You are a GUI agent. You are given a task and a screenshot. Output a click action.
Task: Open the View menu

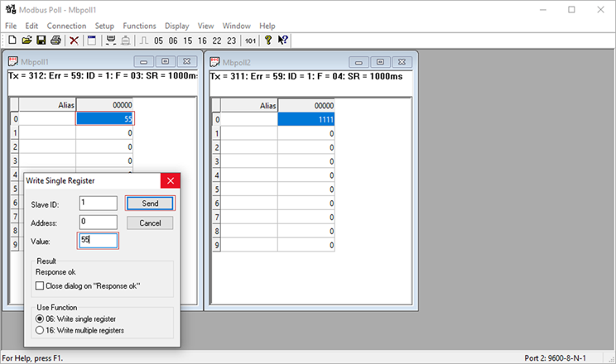click(205, 26)
